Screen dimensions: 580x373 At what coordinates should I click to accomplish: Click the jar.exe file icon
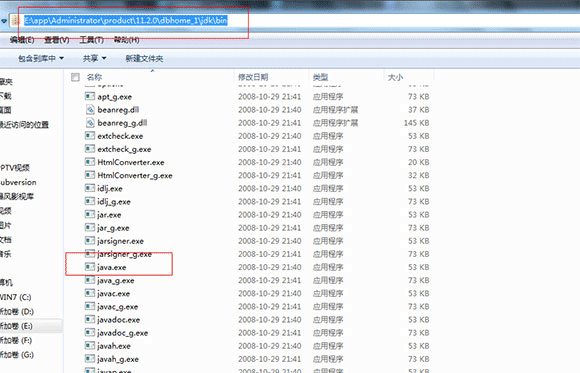90,215
